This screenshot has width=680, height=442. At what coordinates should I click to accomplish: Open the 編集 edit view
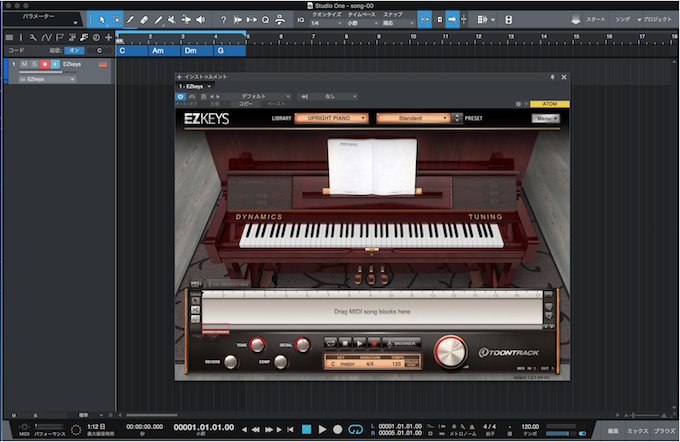coord(613,431)
